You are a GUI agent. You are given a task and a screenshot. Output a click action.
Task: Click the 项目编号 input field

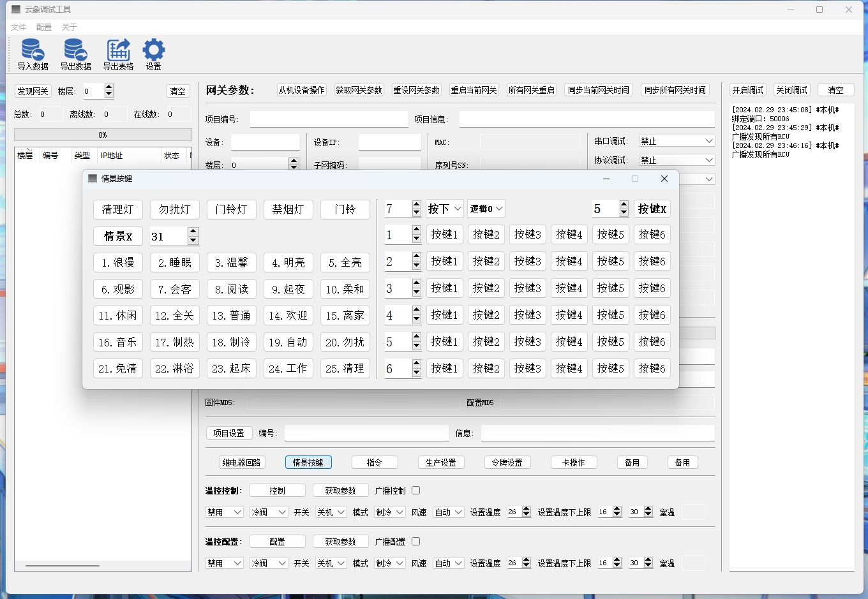click(x=329, y=119)
